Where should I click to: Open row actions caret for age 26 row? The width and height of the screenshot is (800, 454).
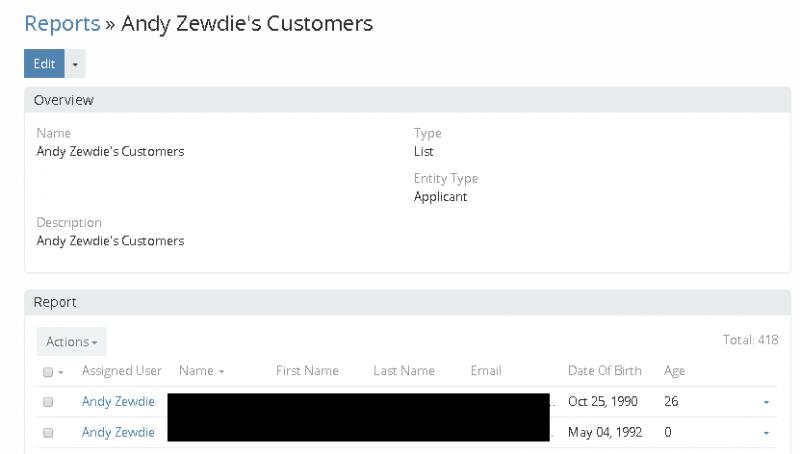click(x=766, y=402)
